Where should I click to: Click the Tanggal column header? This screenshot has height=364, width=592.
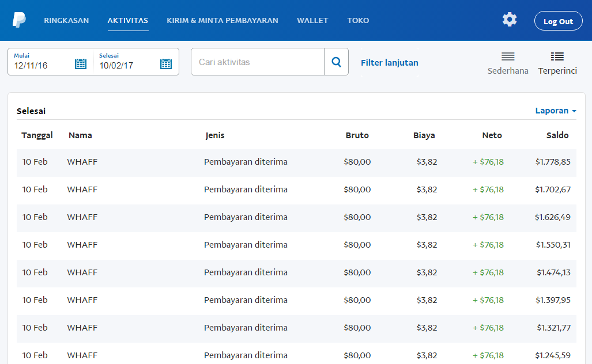(37, 135)
